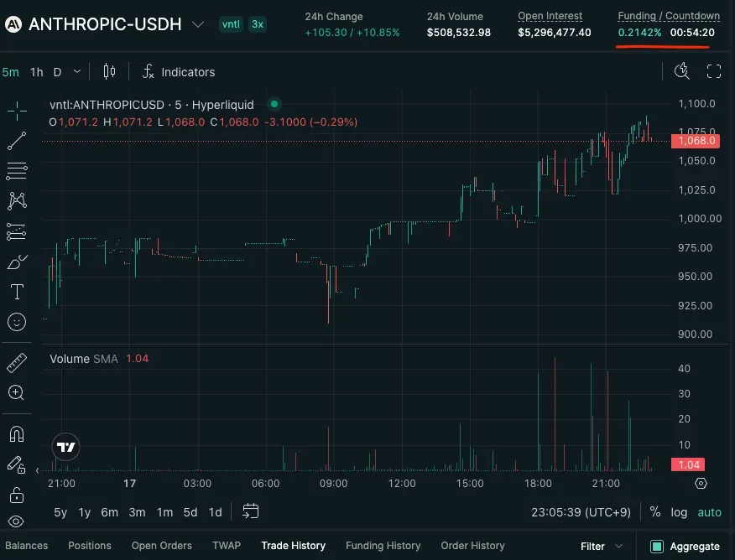This screenshot has width=735, height=560.
Task: Switch to the Order History tab
Action: click(472, 546)
